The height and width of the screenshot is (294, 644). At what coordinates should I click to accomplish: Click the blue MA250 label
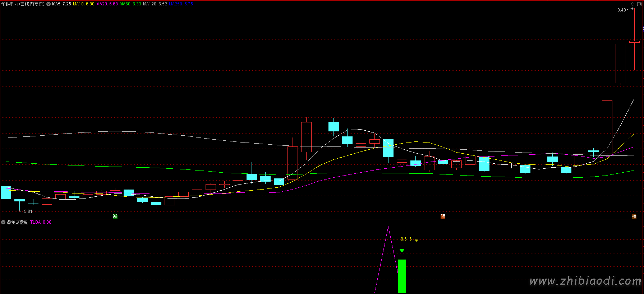point(181,4)
